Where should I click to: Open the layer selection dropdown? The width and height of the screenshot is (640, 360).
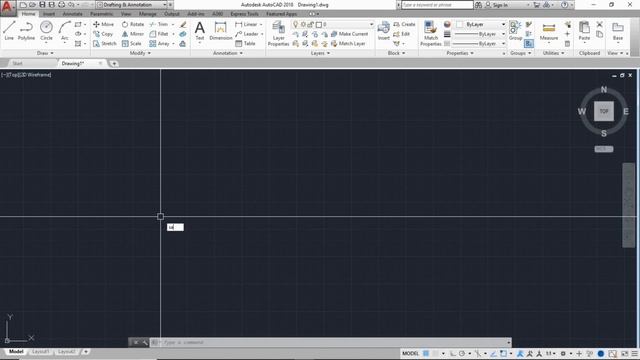pyautogui.click(x=333, y=24)
